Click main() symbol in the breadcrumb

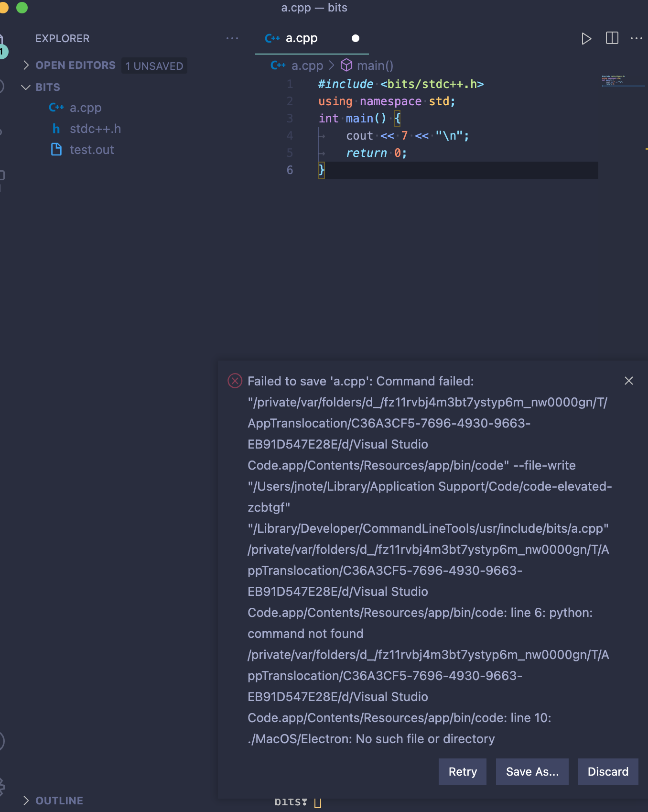[375, 66]
